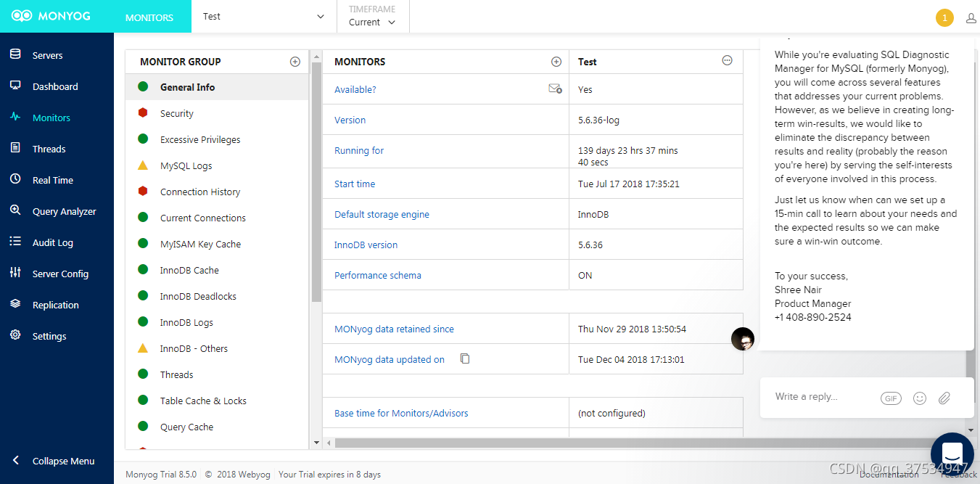This screenshot has width=980, height=484.
Task: Open the Start time monitor link
Action: point(355,184)
